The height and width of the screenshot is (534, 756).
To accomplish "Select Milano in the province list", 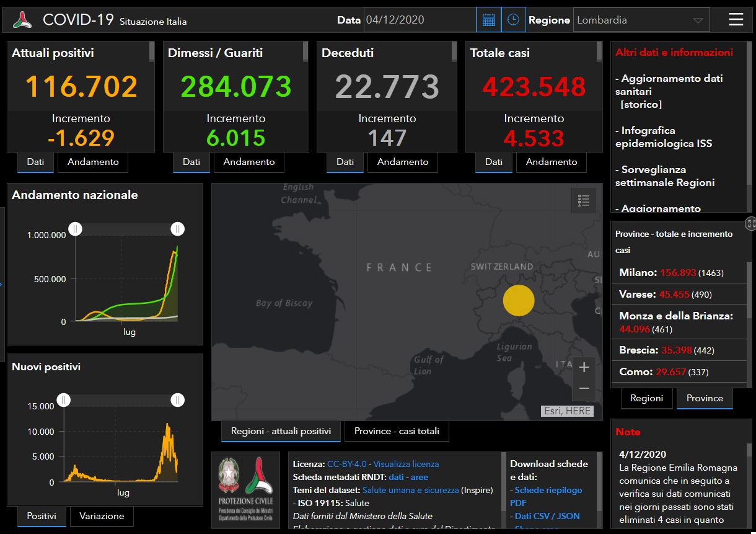I will 638,272.
